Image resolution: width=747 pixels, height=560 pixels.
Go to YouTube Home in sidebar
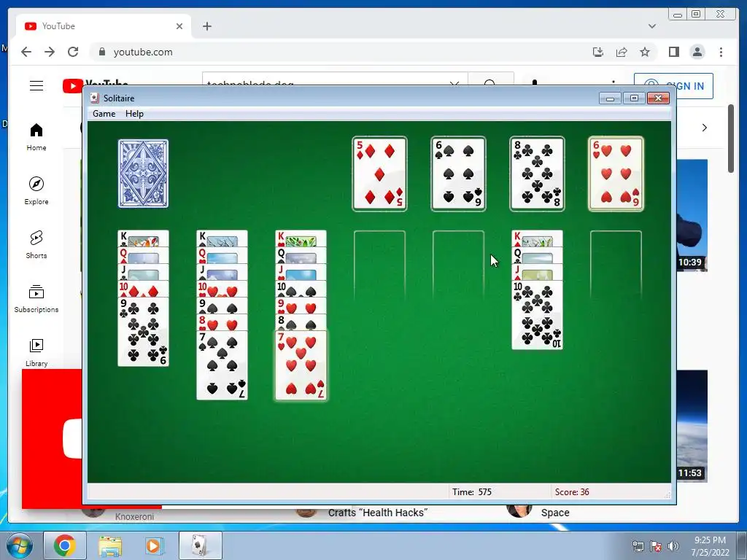[x=36, y=137]
